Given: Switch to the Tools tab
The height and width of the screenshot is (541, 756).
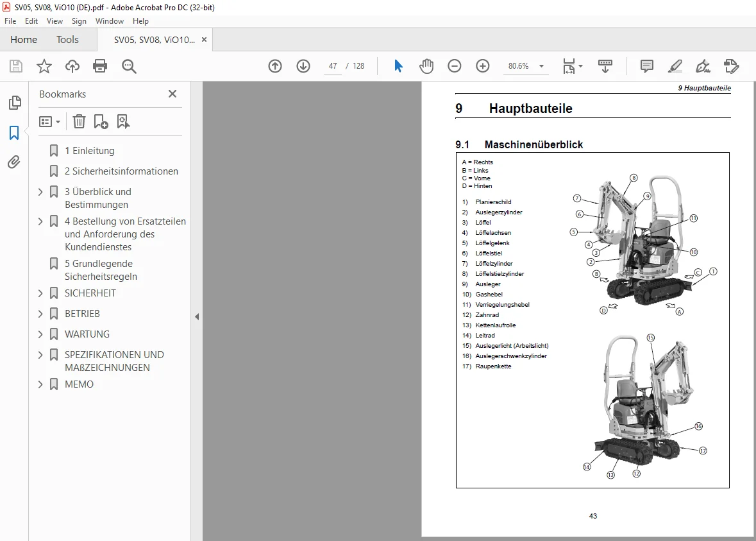Looking at the screenshot, I should point(67,40).
